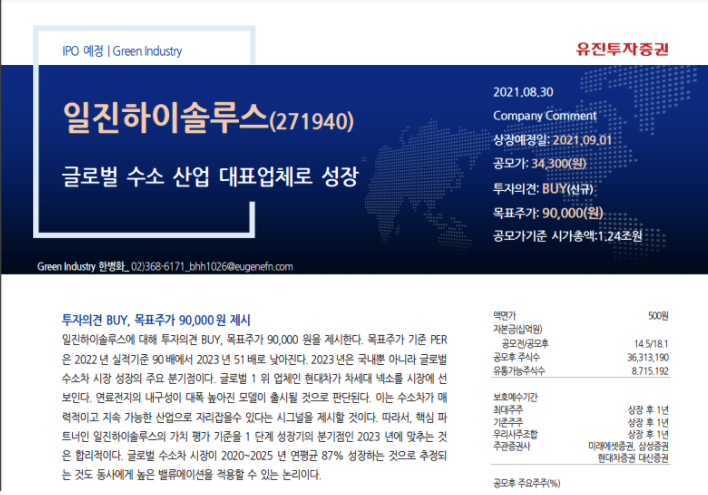This screenshot has height=495, width=708.
Task: Click the 우리사주조합 row label
Action: tap(515, 434)
